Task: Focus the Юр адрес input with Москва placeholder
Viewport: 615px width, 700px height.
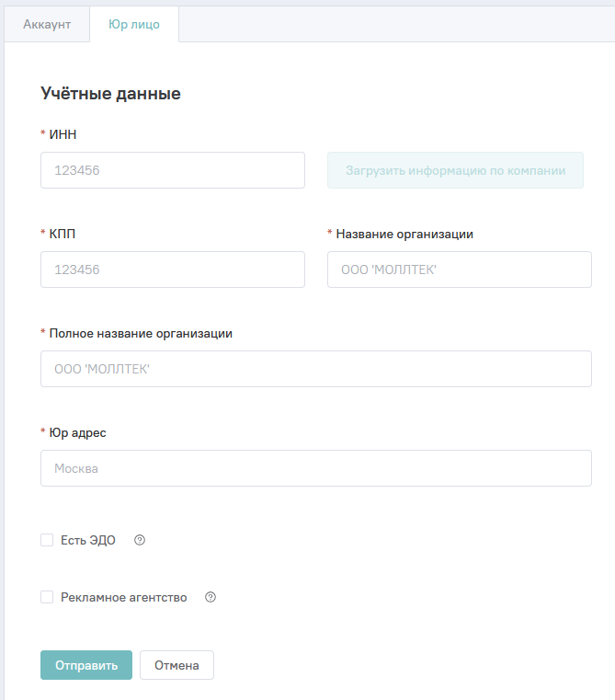Action: pos(316,468)
